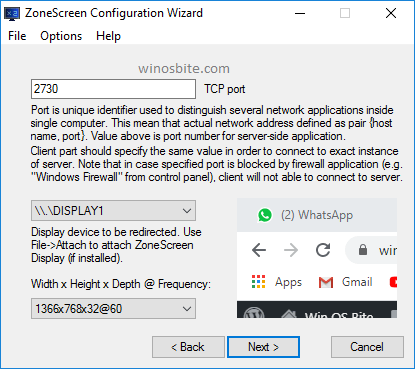Viewport: 415px width, 369px height.
Task: Minimize the ZoneScreen wizard window
Action: 300,14
